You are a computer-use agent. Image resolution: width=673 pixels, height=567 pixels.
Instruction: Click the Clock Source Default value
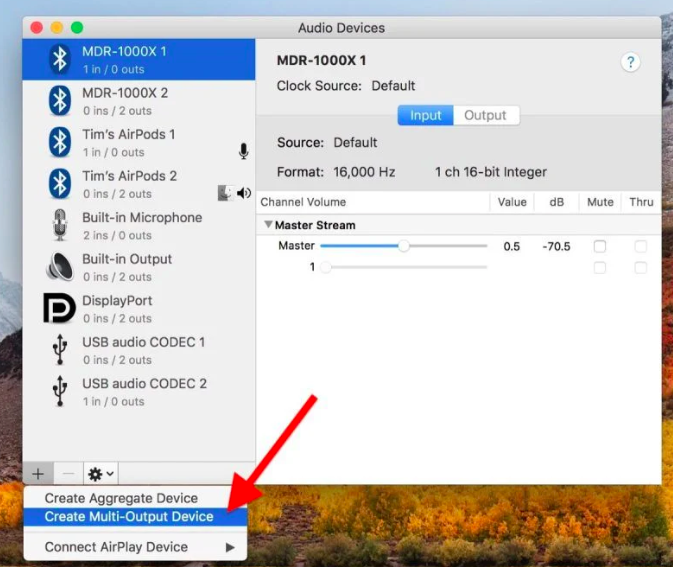(x=393, y=86)
